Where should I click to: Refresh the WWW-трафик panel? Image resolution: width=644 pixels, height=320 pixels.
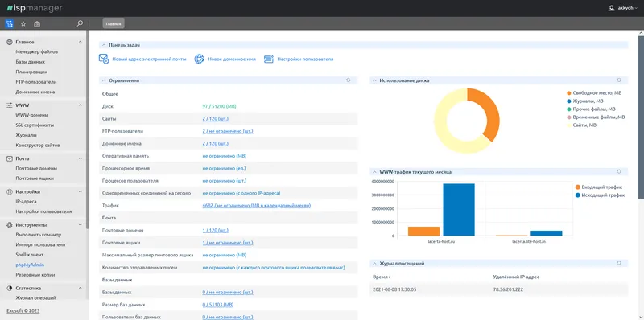[619, 171]
